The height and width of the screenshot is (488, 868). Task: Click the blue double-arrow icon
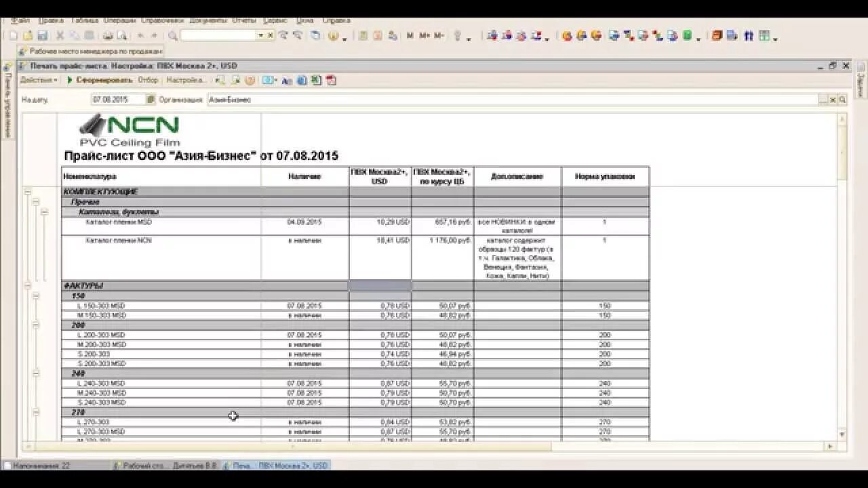pos(749,35)
